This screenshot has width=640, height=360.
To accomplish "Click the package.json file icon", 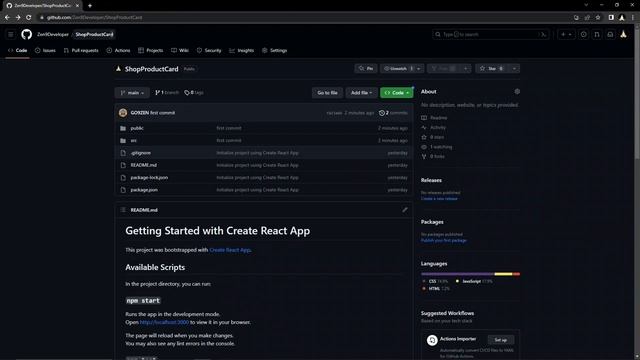I will point(123,190).
